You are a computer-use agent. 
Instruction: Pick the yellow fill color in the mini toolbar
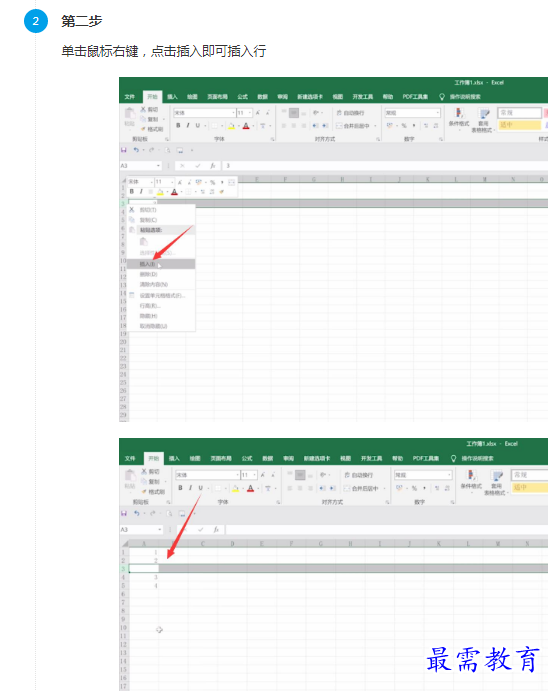[160, 192]
